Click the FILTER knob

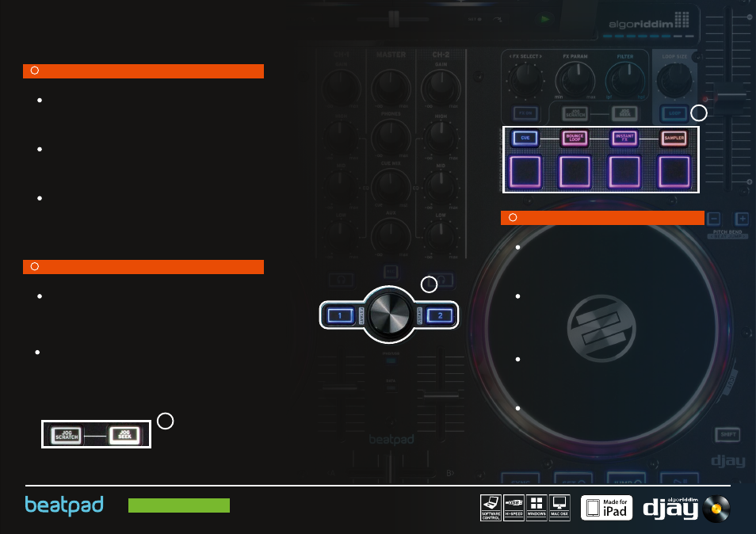[625, 79]
